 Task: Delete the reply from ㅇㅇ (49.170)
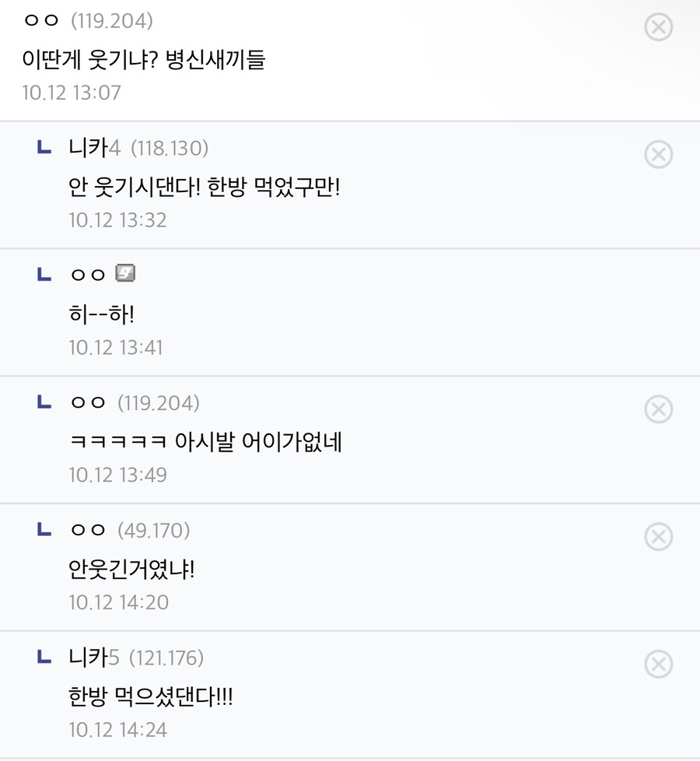point(658,537)
